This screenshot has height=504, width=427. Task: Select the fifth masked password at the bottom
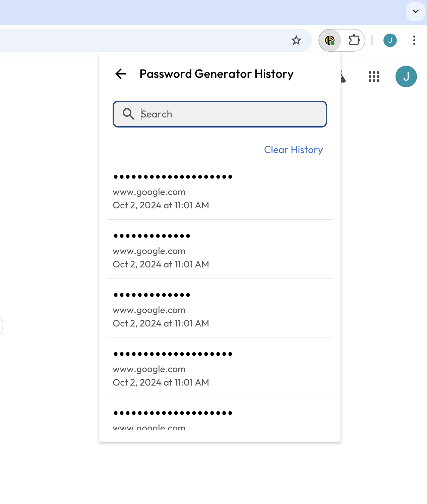(173, 413)
